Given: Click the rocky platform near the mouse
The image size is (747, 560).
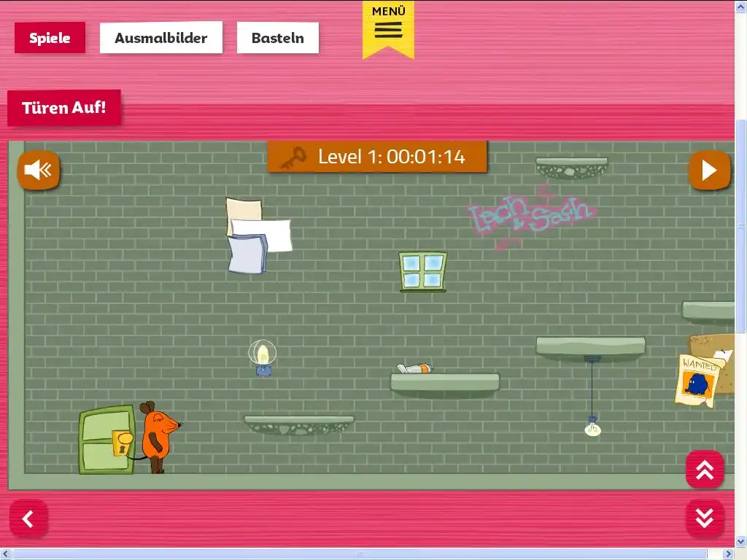Looking at the screenshot, I should click(298, 425).
